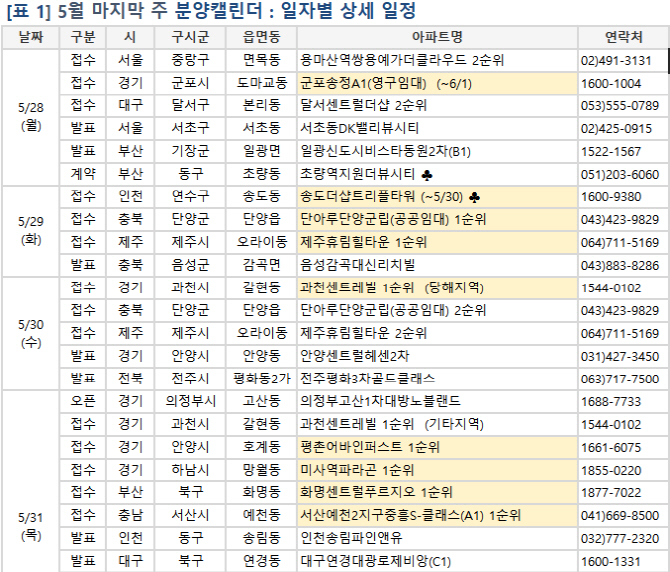The width and height of the screenshot is (670, 572).
Task: Click club symbol next to 초량역지원더뷰시티
Action: (x=427, y=175)
